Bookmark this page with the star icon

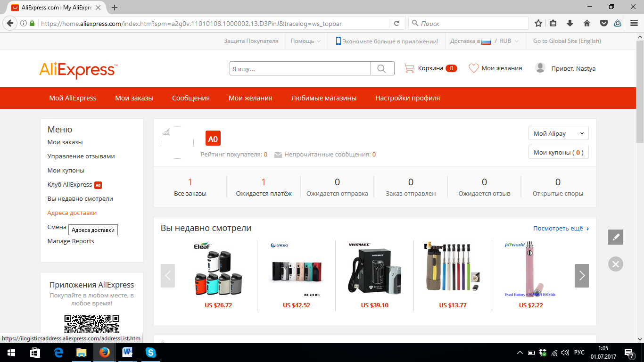(538, 23)
